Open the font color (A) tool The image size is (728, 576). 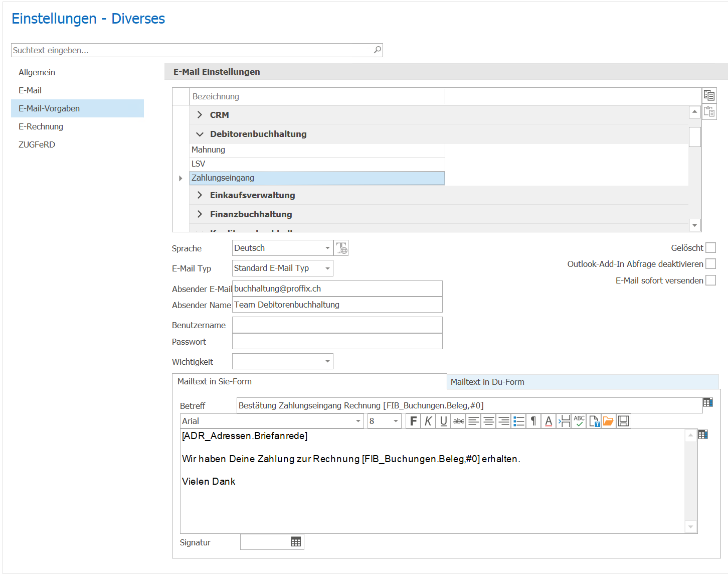(x=549, y=421)
